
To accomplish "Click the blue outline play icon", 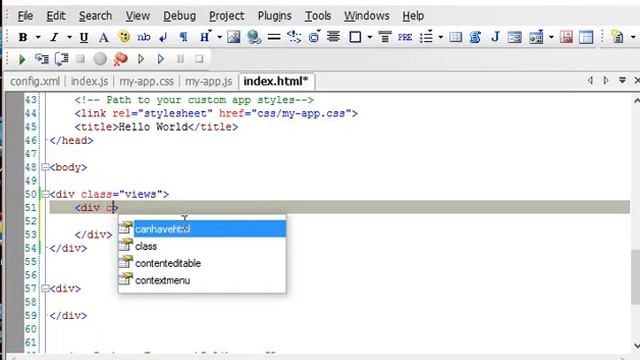I will [x=161, y=59].
